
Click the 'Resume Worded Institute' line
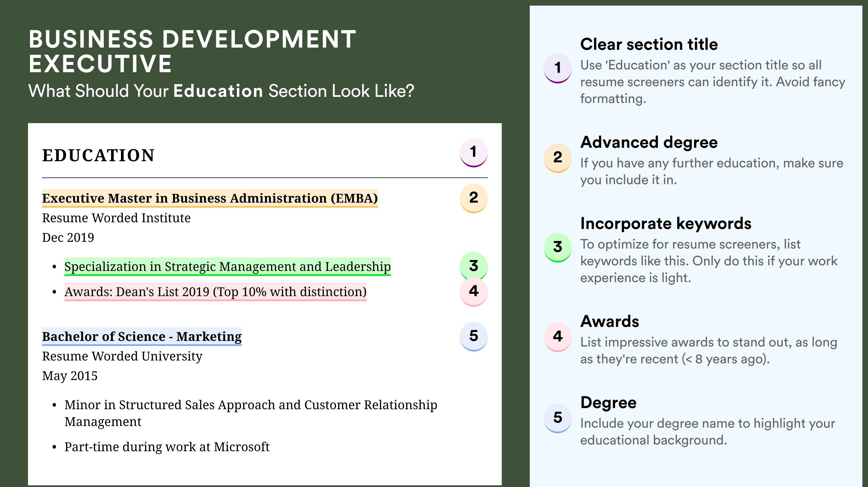click(x=116, y=218)
